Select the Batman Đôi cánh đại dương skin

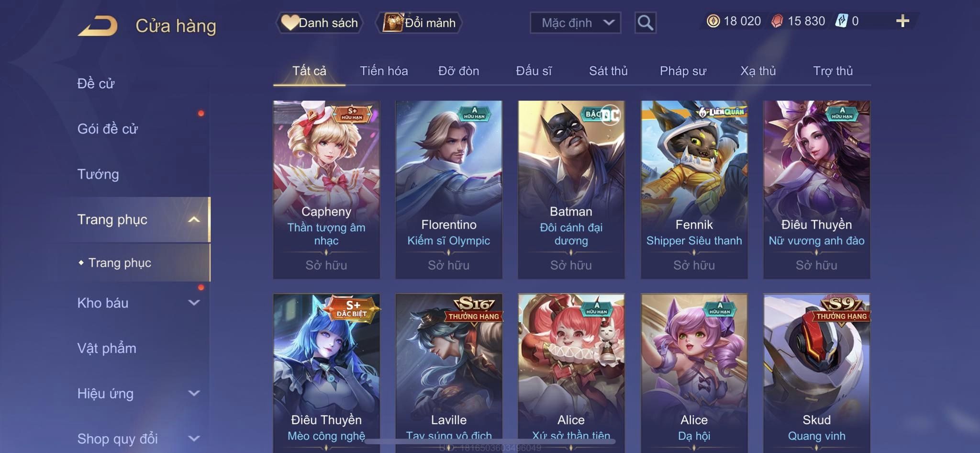[571, 190]
